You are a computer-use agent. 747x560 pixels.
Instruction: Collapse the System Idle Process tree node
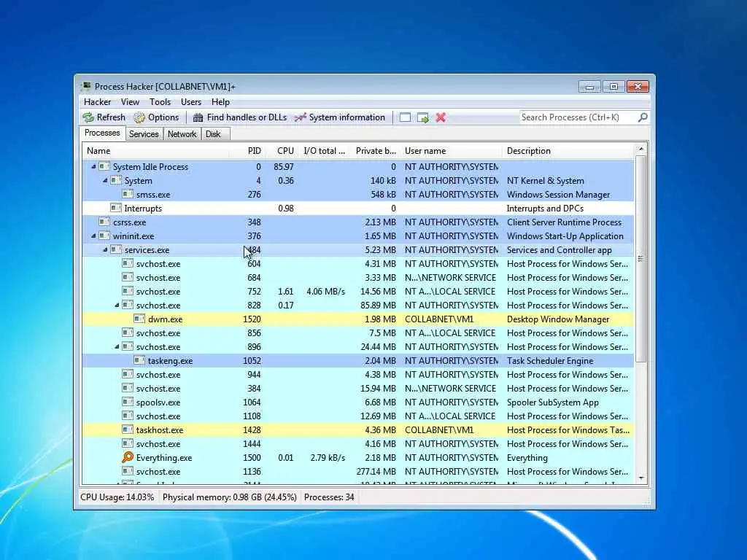[93, 167]
